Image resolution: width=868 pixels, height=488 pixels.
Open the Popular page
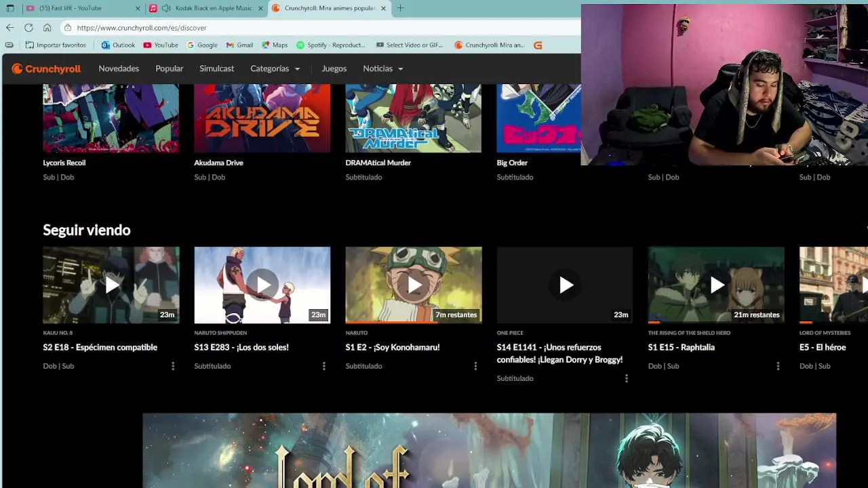pos(170,68)
